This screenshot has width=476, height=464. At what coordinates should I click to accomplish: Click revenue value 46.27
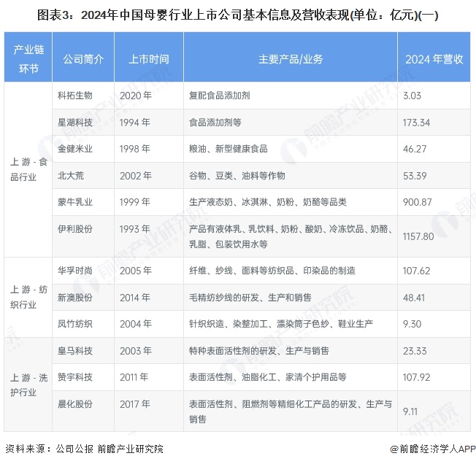pos(415,149)
